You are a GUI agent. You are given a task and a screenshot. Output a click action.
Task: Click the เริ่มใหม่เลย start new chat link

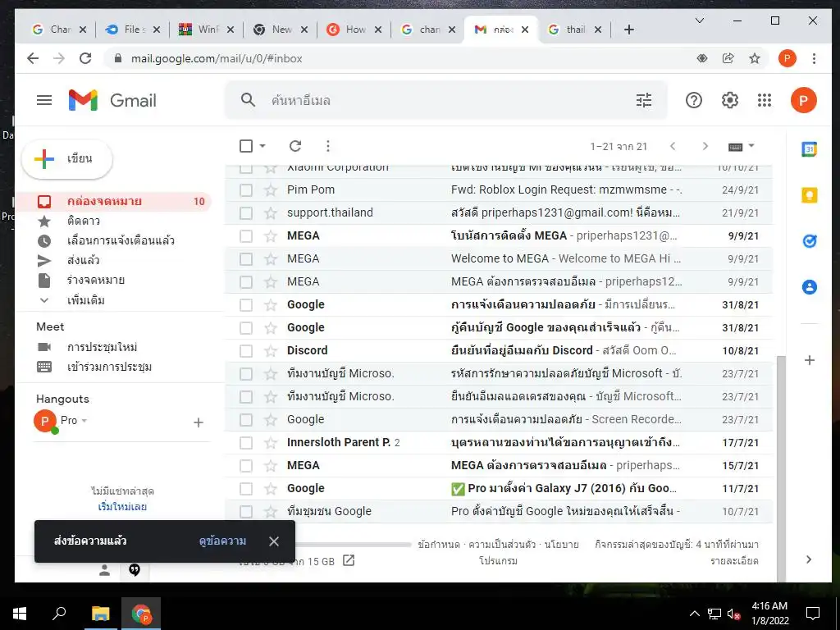point(122,506)
